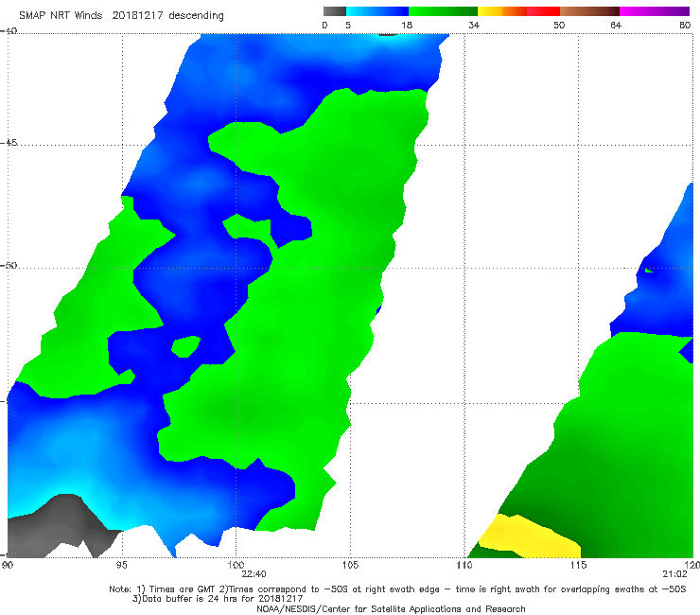Click the longitude label '115'
Screen dimensions: 700x615
578,565
